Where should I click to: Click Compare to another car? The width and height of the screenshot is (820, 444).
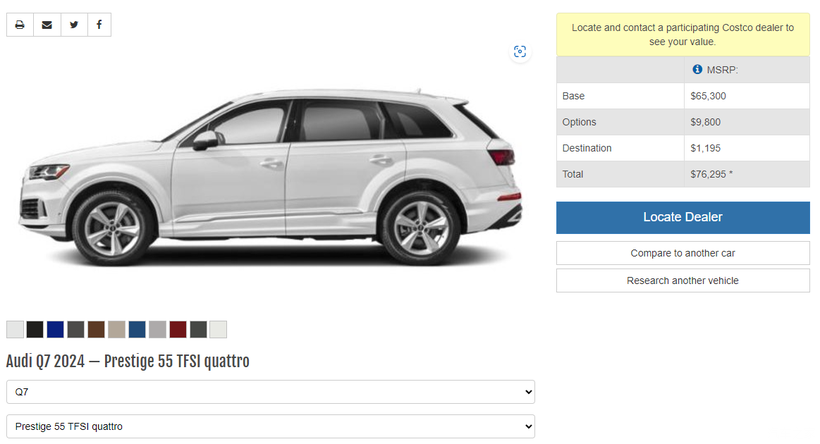click(683, 253)
